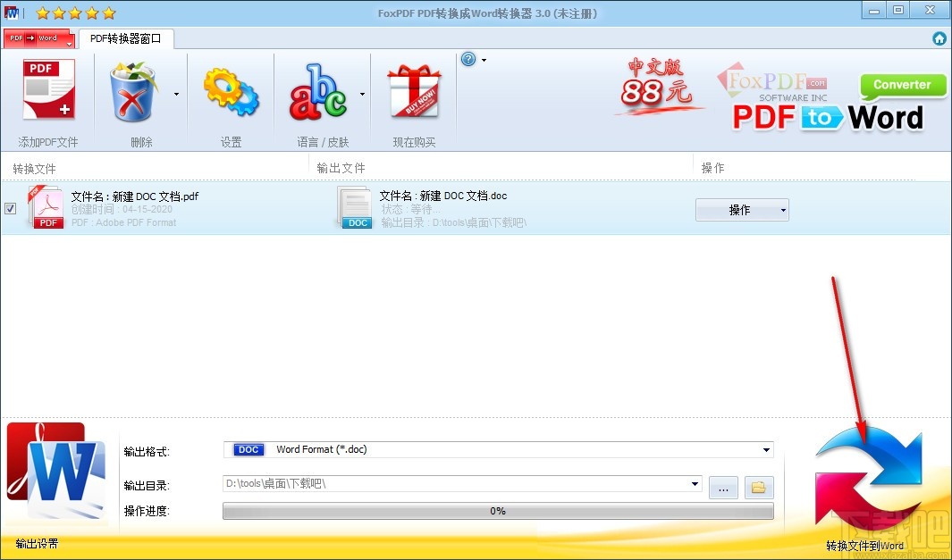Screen dimensions: 952x560
Task: Click the 语言 / 皮肤 label
Action: (x=323, y=142)
